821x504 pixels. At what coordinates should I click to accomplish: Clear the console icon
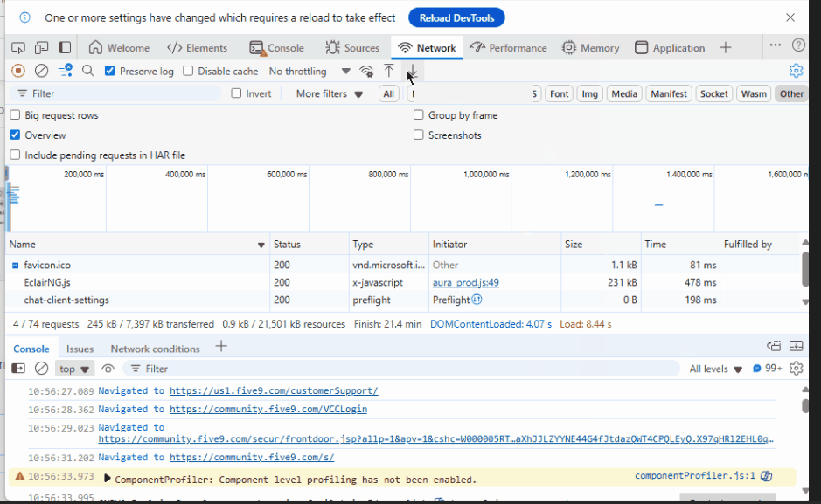pyautogui.click(x=41, y=369)
